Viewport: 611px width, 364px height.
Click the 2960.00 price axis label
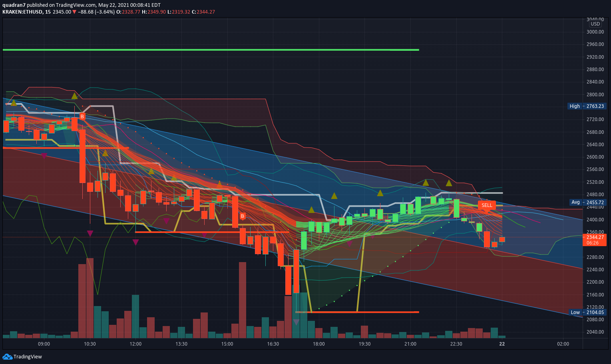pyautogui.click(x=595, y=44)
